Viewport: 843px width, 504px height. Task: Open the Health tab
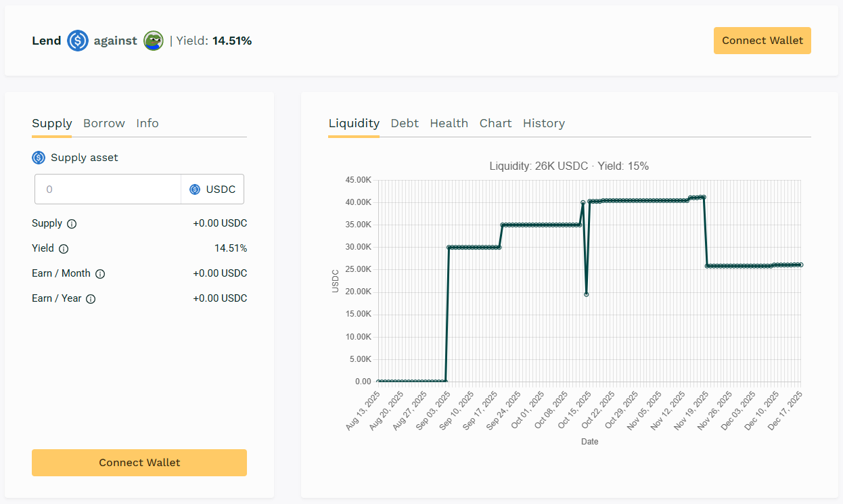point(449,123)
